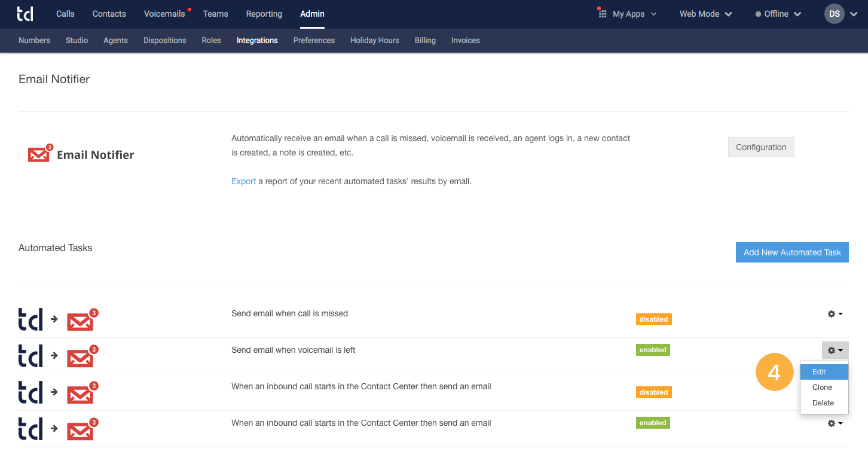Click the tcl logo in the top bar
Screen dimensions: 868x467
[25, 14]
